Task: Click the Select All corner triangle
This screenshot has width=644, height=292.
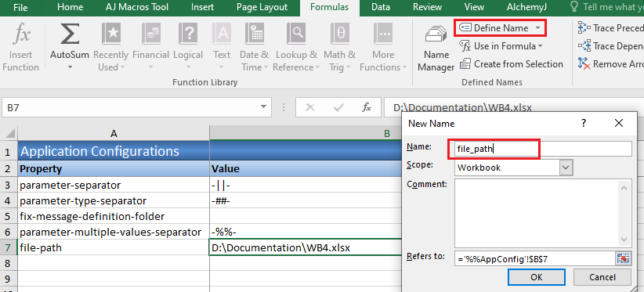Action: click(x=9, y=133)
